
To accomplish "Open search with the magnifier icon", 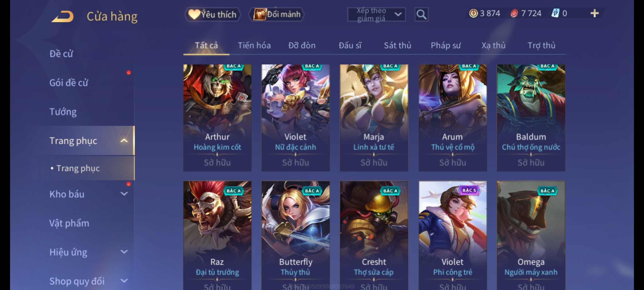I will (x=421, y=15).
